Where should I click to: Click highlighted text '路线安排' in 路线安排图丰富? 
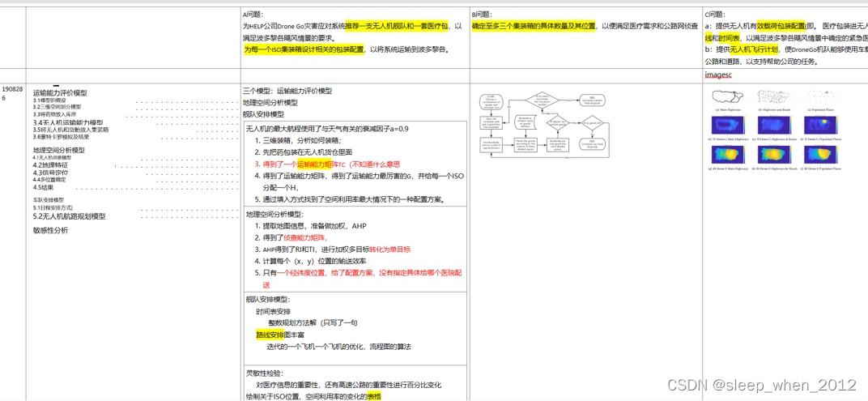[270, 335]
